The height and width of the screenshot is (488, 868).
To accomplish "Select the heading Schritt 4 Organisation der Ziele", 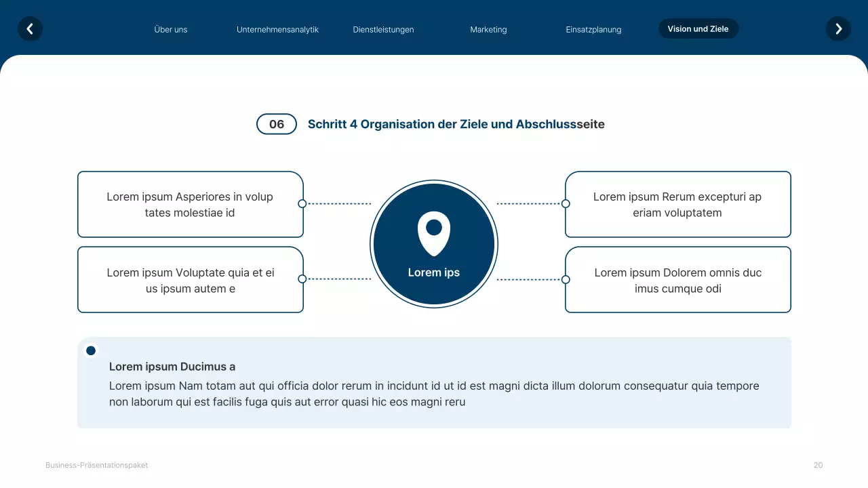I will click(456, 124).
